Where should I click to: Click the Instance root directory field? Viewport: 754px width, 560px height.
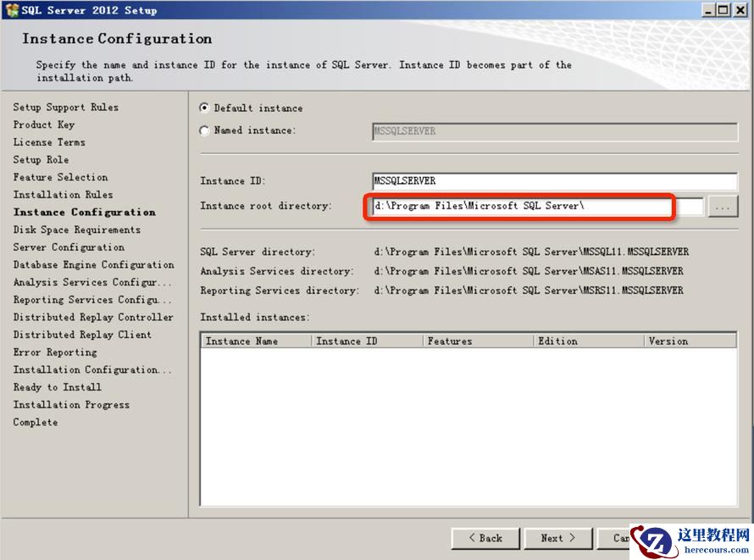click(538, 206)
